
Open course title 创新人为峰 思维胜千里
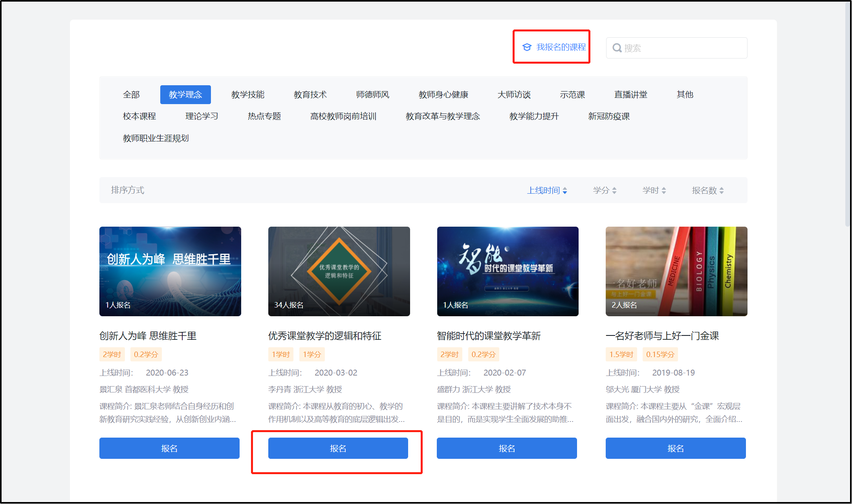(148, 336)
